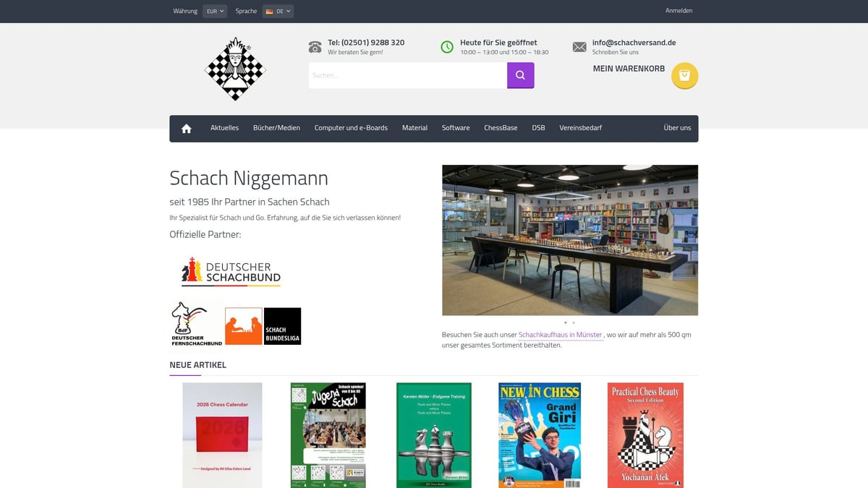This screenshot has width=868, height=488.
Task: Select the Schach Bundesliga partner logo
Action: (282, 325)
